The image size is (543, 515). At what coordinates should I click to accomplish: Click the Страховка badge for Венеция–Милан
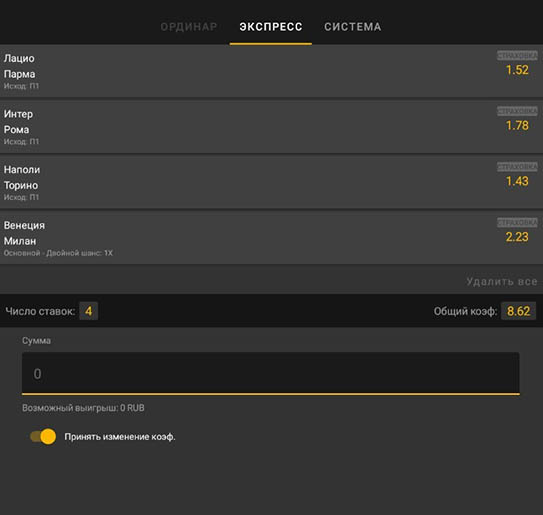pyautogui.click(x=517, y=222)
